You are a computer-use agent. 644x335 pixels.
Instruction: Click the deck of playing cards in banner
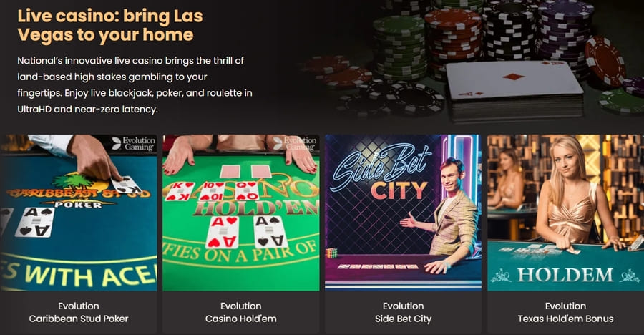515,90
